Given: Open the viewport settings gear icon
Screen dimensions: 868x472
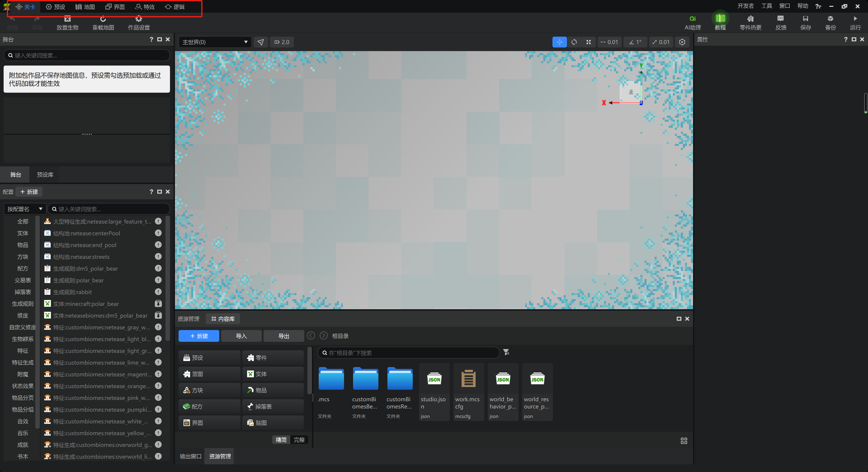Looking at the screenshot, I should [x=682, y=42].
